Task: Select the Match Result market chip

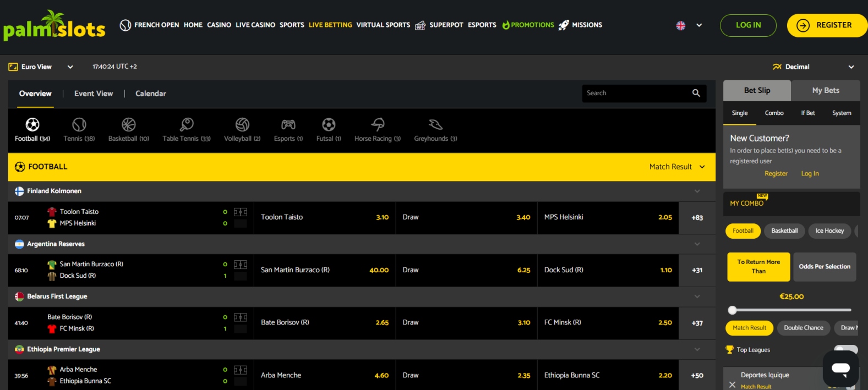Action: click(749, 328)
